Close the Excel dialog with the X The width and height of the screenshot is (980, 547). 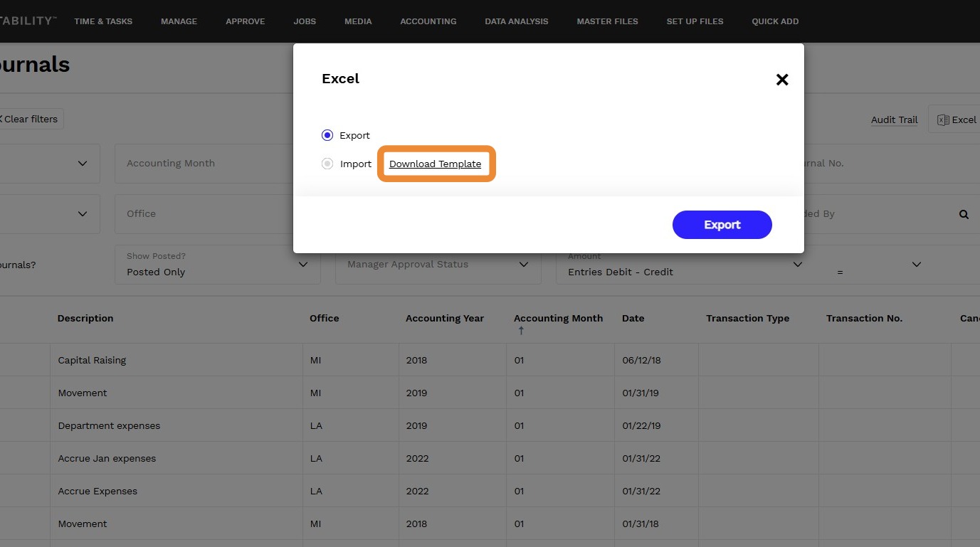point(782,80)
